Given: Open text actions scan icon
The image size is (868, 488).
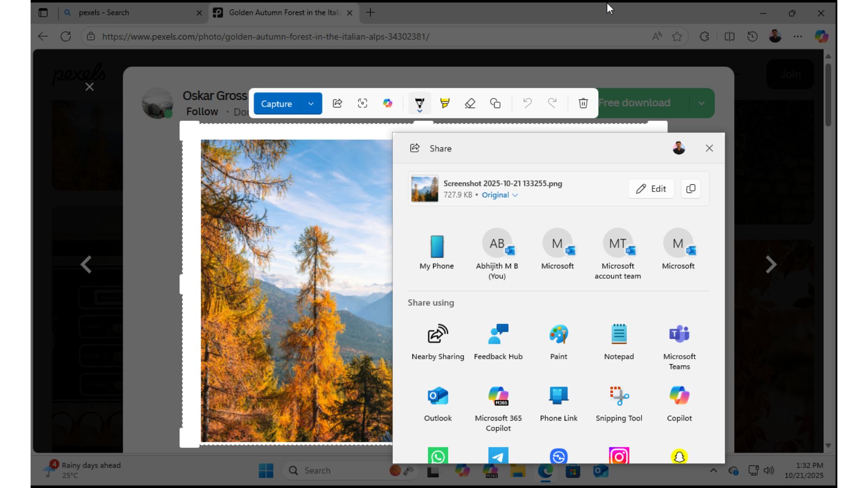Looking at the screenshot, I should pyautogui.click(x=363, y=103).
